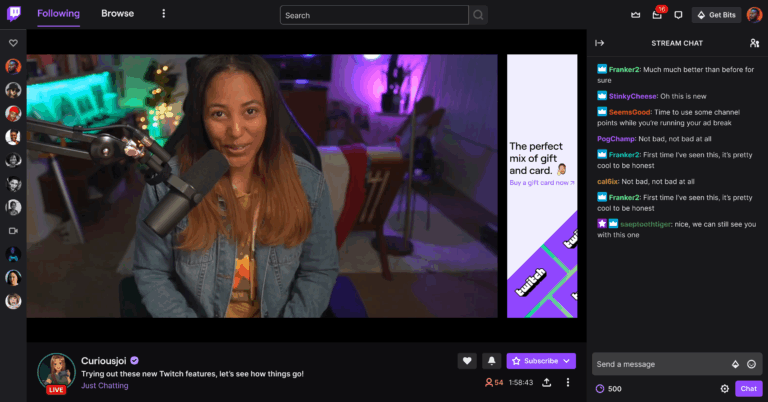
Task: Click the Get Bits button
Action: [x=717, y=15]
